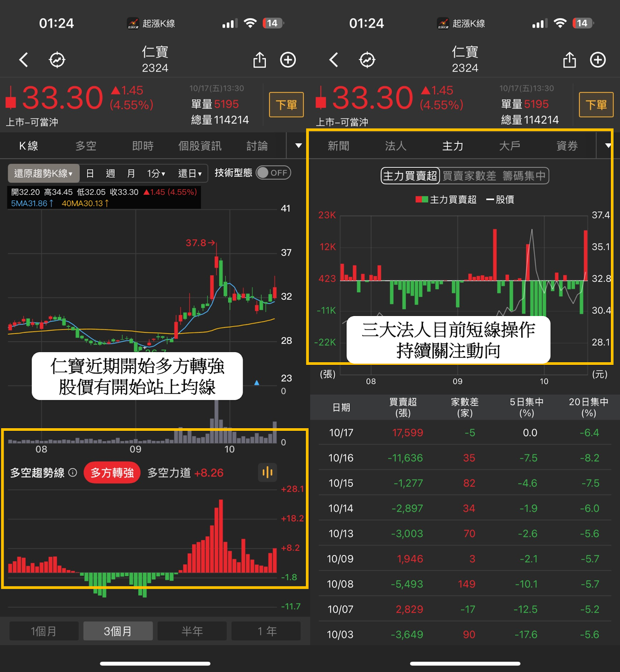
Task: Open 大戶 tab
Action: [510, 146]
